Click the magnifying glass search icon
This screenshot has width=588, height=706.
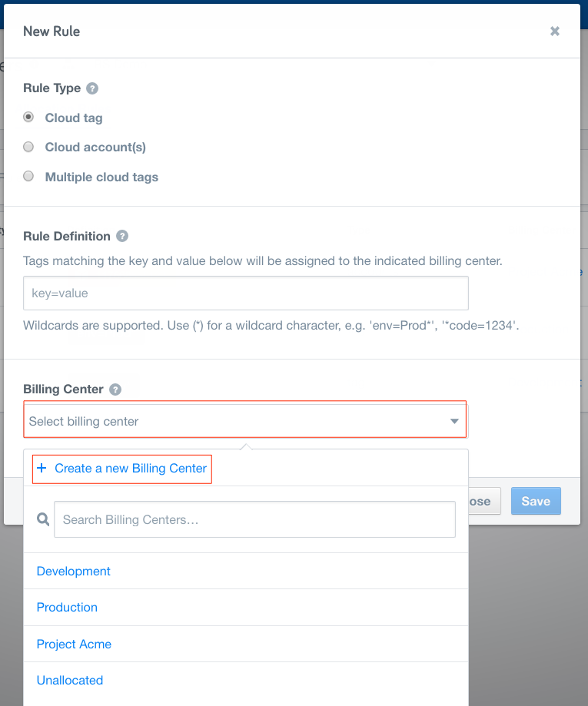click(x=43, y=519)
